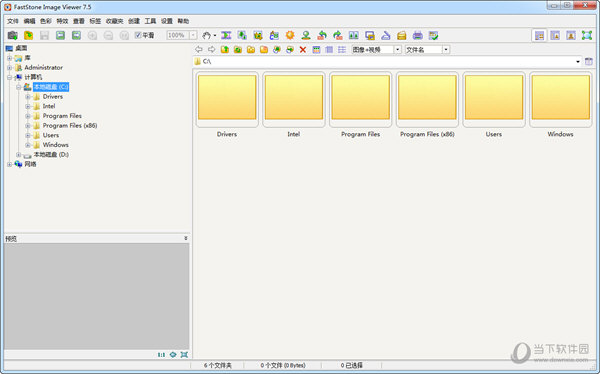Expand the 本地磁盘 (D:) tree node
The image size is (600, 374).
click(18, 155)
